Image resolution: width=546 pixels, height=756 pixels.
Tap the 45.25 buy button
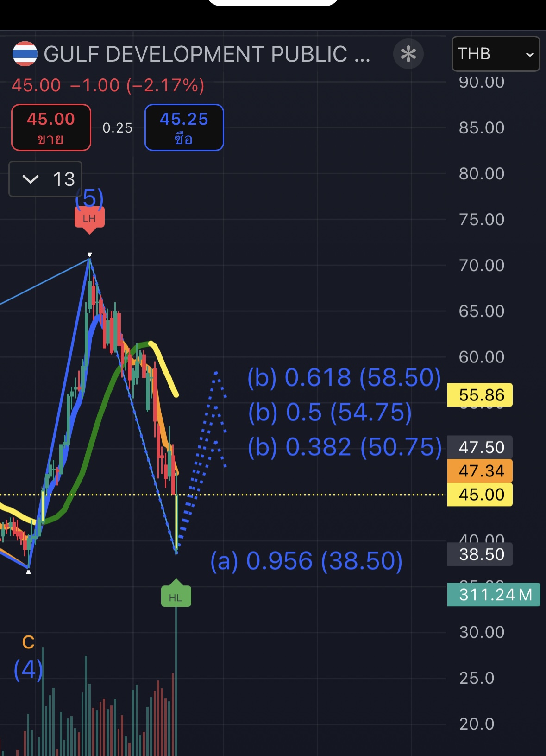[x=184, y=127]
